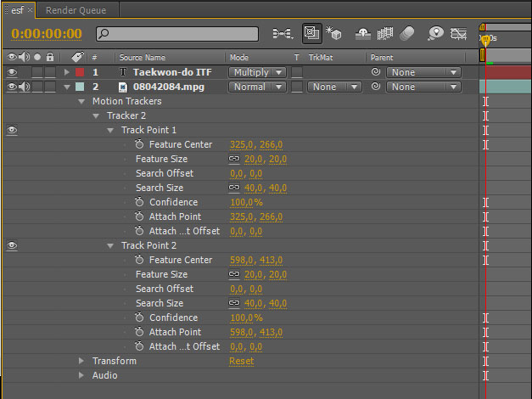Open the Multiply blend mode dropdown
The image size is (532, 399).
258,72
